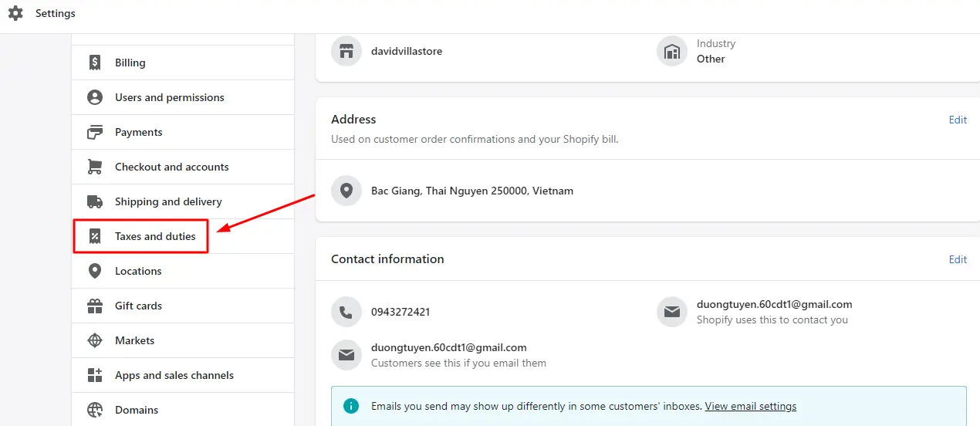
Task: Open Shipping and delivery settings
Action: (x=168, y=201)
